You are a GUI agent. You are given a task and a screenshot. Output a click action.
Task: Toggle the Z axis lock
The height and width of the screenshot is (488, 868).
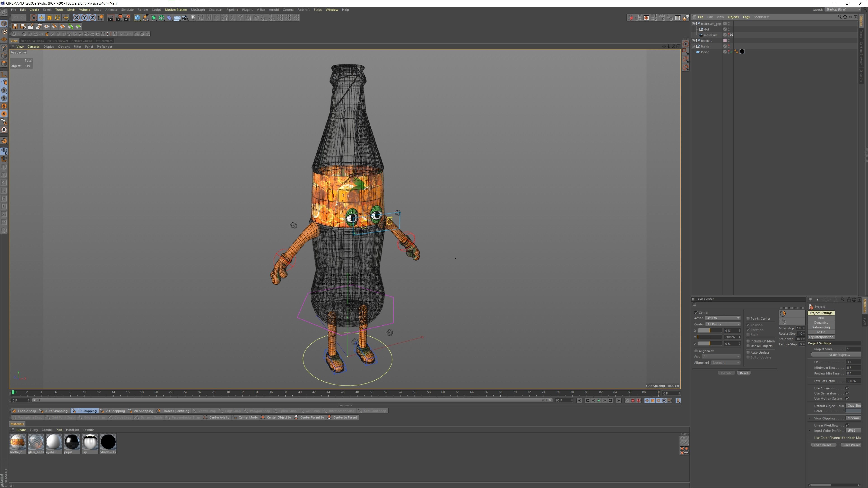click(92, 18)
